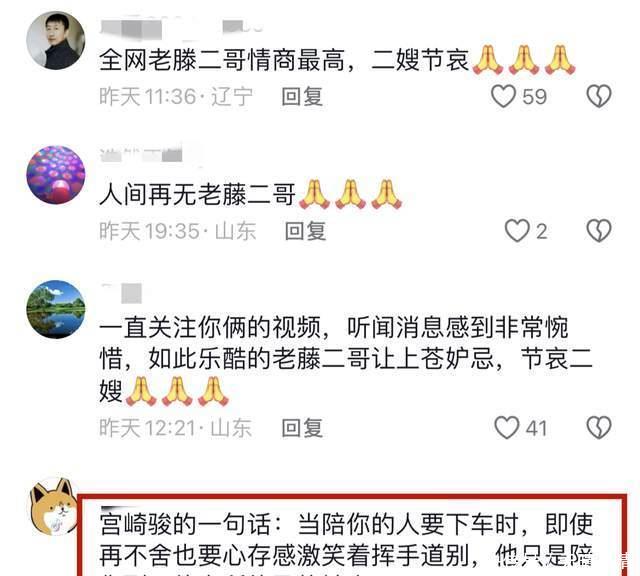The image size is (640, 576).
Task: Like the comment with 59 likes
Action: coord(503,96)
